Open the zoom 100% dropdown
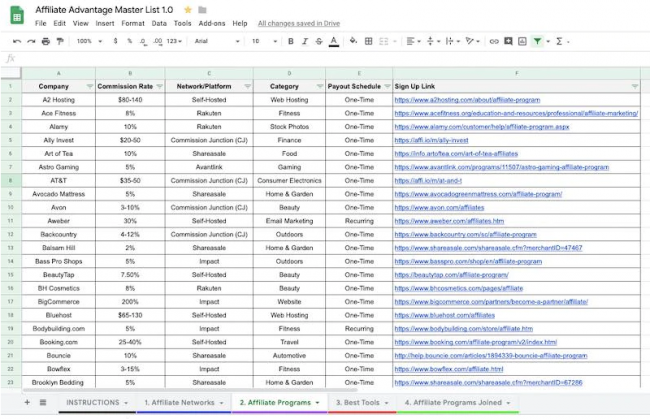This screenshot has height=419, width=650. pyautogui.click(x=89, y=41)
